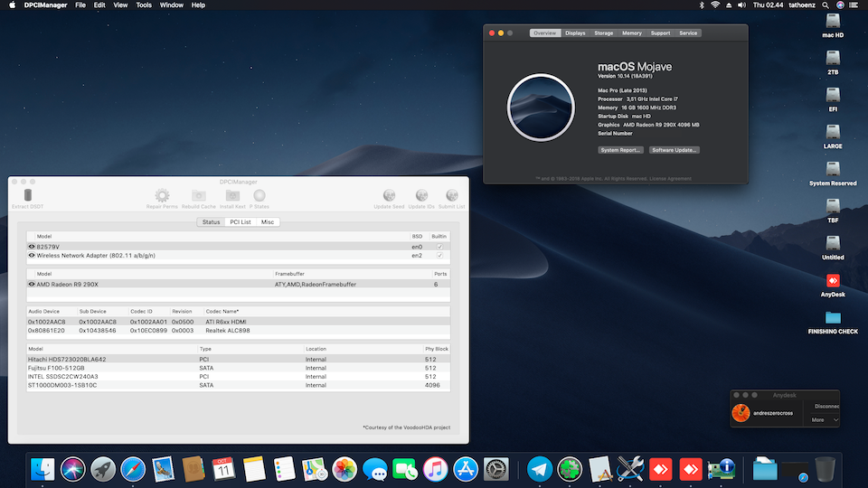Viewport: 868px width, 488px height.
Task: Switch to the PCI List tab
Action: tap(240, 221)
